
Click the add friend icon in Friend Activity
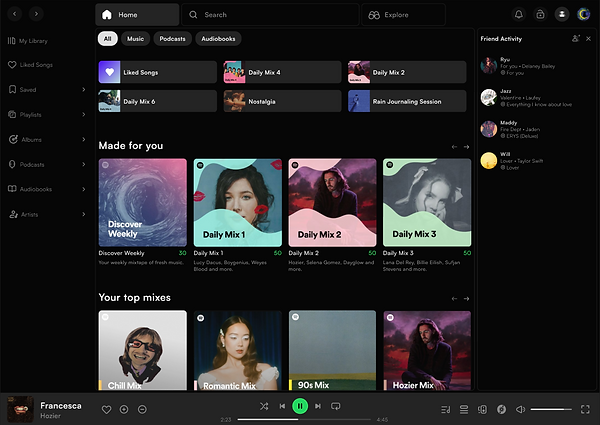pos(576,39)
